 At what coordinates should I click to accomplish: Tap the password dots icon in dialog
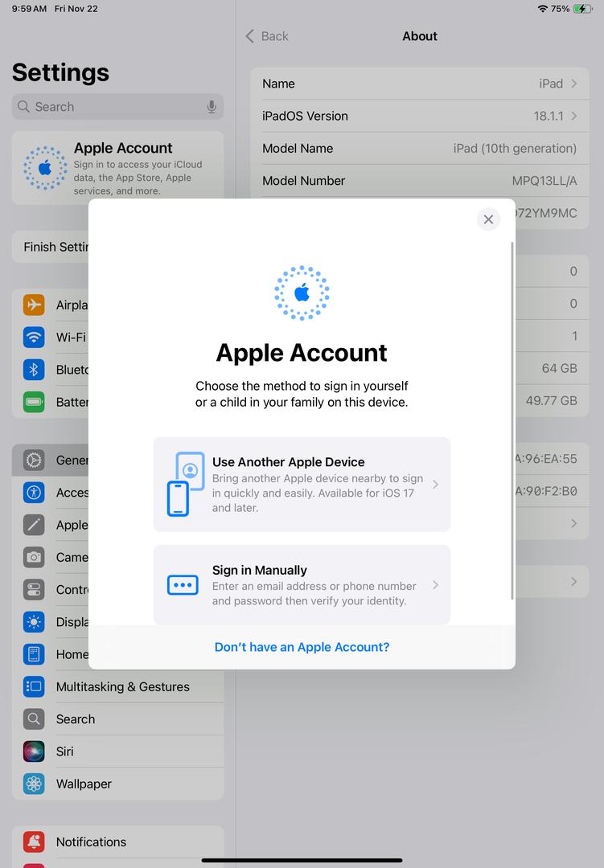[x=183, y=584]
